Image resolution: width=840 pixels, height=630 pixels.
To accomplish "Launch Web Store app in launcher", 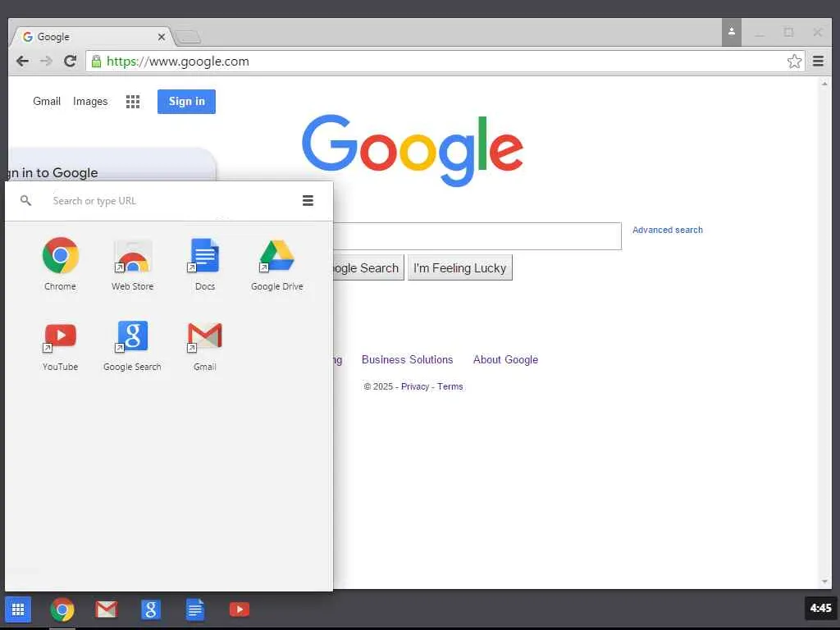I will coord(132,263).
